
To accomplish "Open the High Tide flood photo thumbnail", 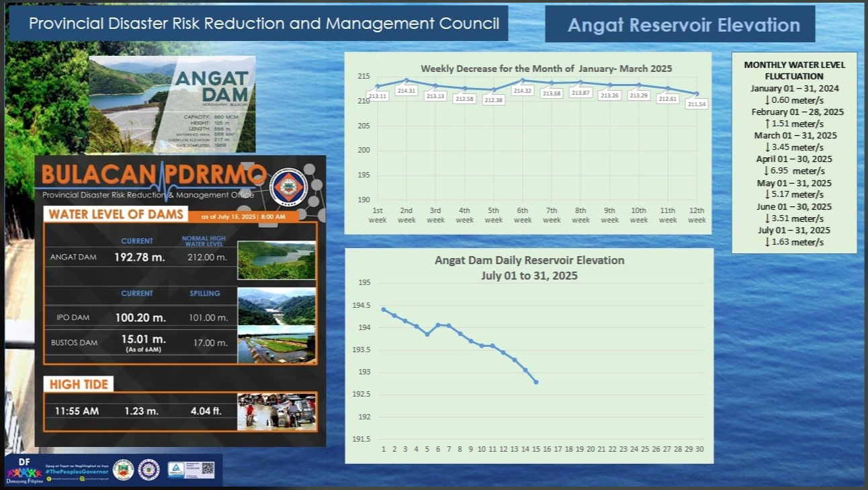I will point(277,411).
